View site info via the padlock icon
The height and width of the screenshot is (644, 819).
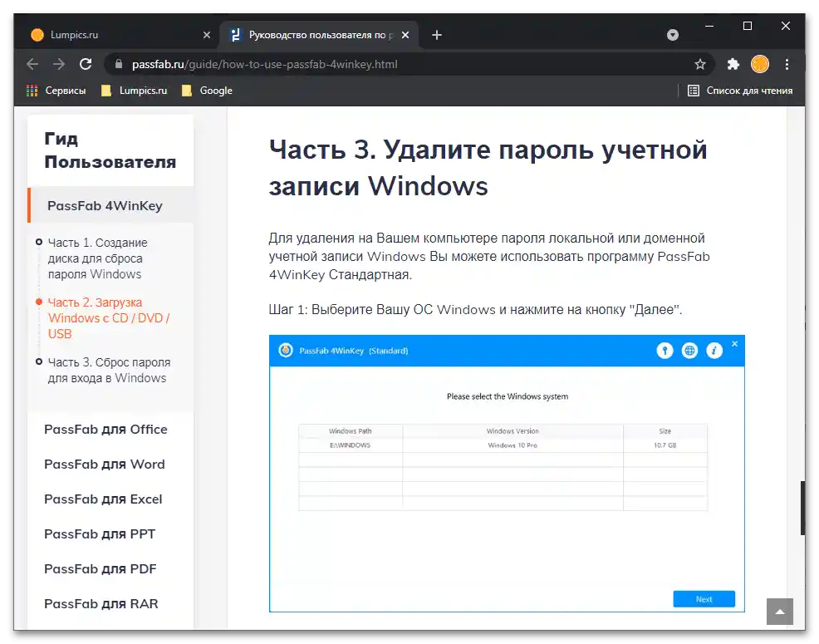[119, 64]
